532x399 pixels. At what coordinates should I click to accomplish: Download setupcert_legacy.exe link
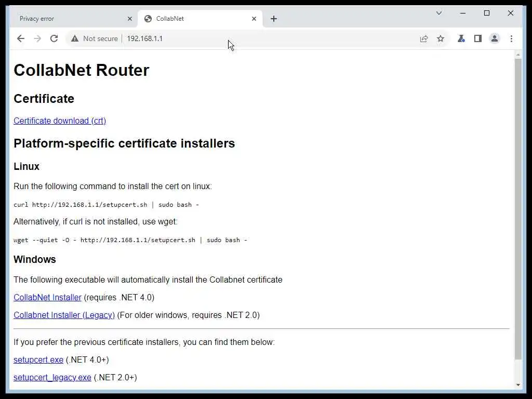(x=52, y=377)
